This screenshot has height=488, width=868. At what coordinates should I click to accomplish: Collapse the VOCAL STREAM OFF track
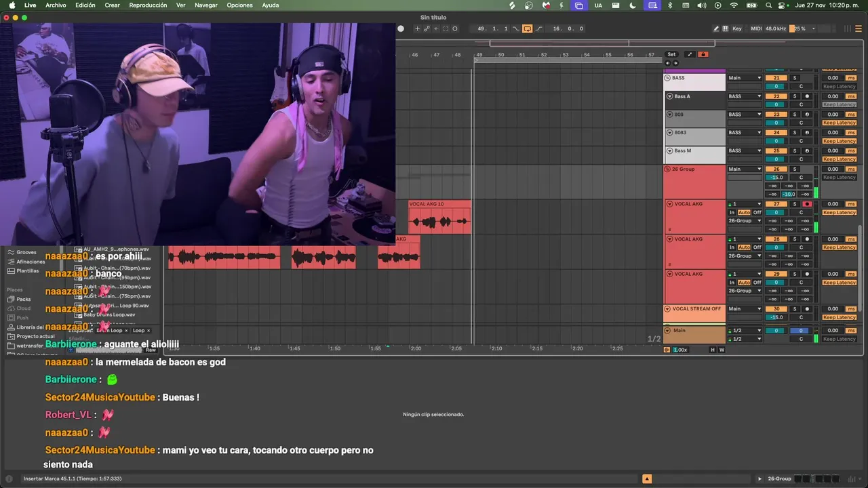click(667, 309)
